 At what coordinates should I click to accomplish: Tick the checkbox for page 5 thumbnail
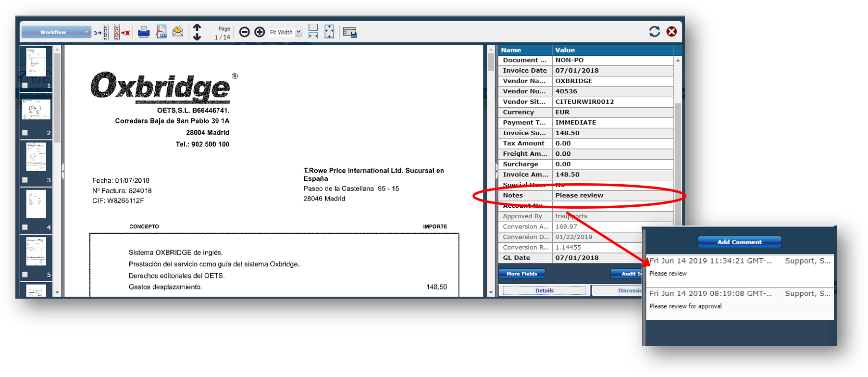click(25, 275)
